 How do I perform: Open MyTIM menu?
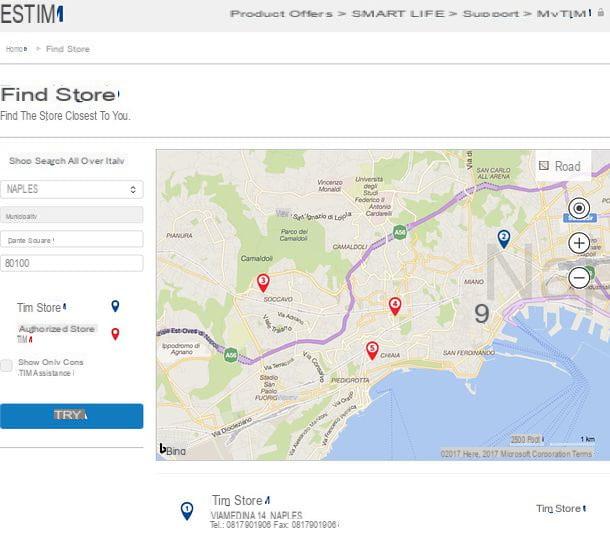(x=564, y=14)
